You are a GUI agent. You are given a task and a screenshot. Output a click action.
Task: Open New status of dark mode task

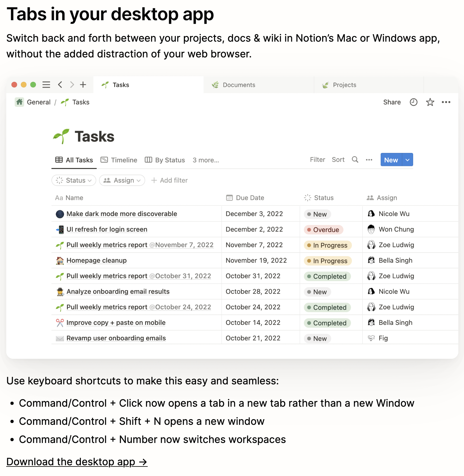pyautogui.click(x=317, y=214)
